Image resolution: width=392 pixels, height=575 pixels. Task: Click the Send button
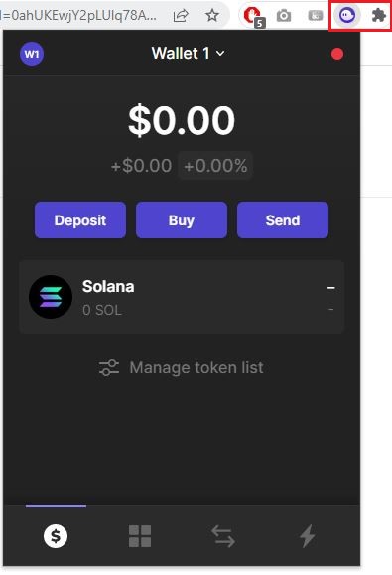point(283,220)
